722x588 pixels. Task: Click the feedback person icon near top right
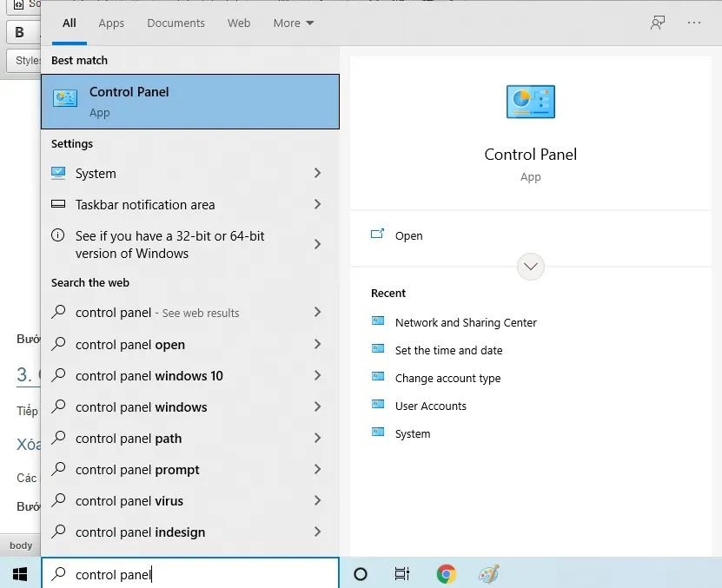(x=658, y=23)
